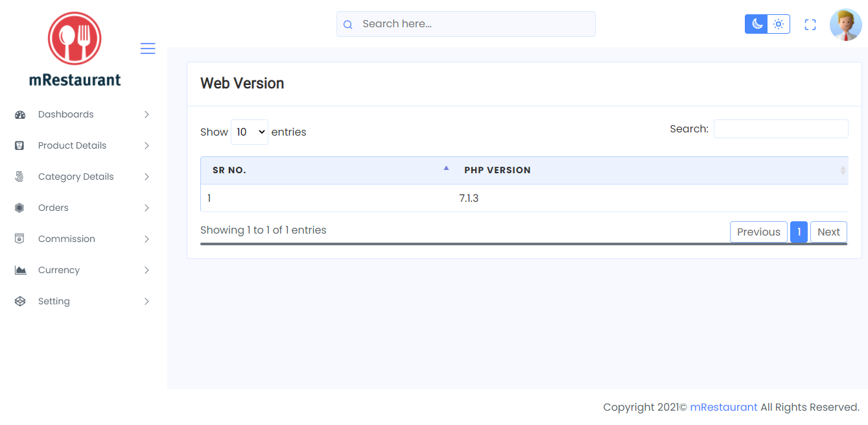Focus the table Search input field
Image resolution: width=868 pixels, height=425 pixels.
pyautogui.click(x=781, y=128)
